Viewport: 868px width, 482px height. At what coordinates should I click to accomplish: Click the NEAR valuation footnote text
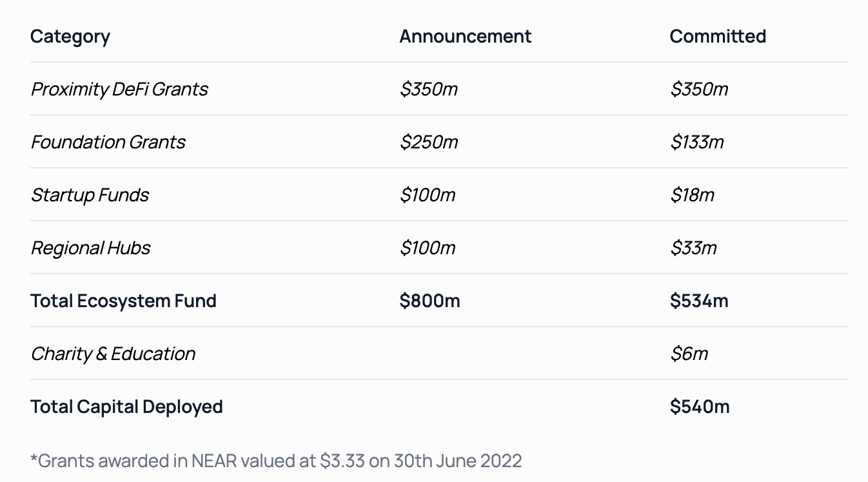point(276,461)
